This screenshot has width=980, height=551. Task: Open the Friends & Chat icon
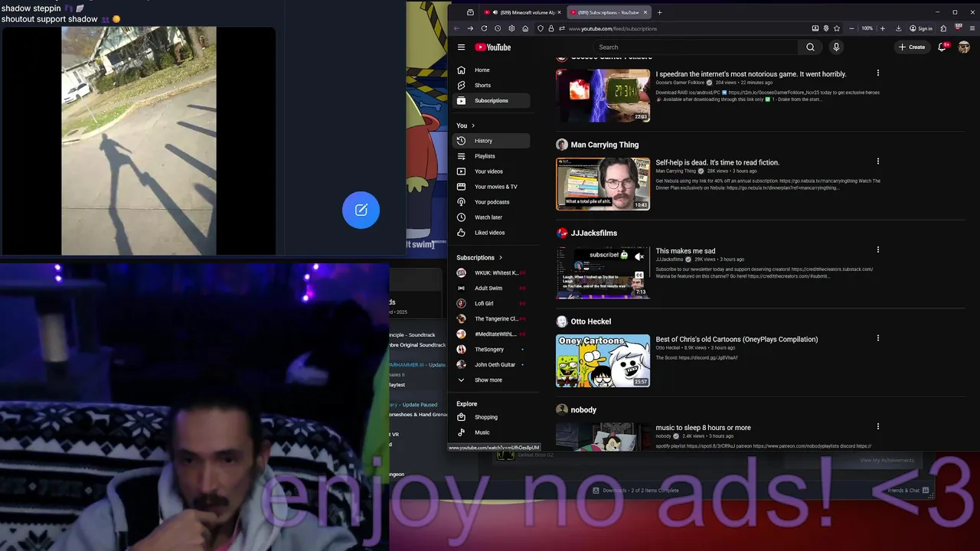925,491
